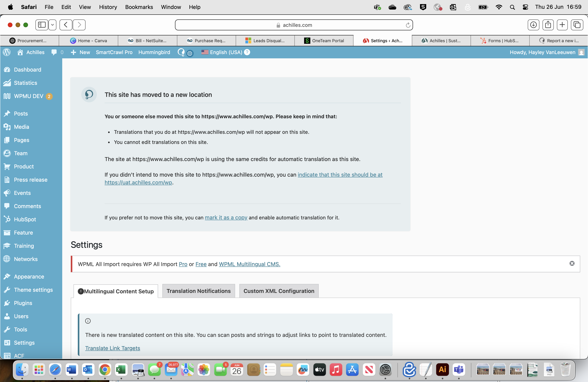588x382 pixels.
Task: Switch to the Custom XML Configuration tab
Action: point(279,291)
